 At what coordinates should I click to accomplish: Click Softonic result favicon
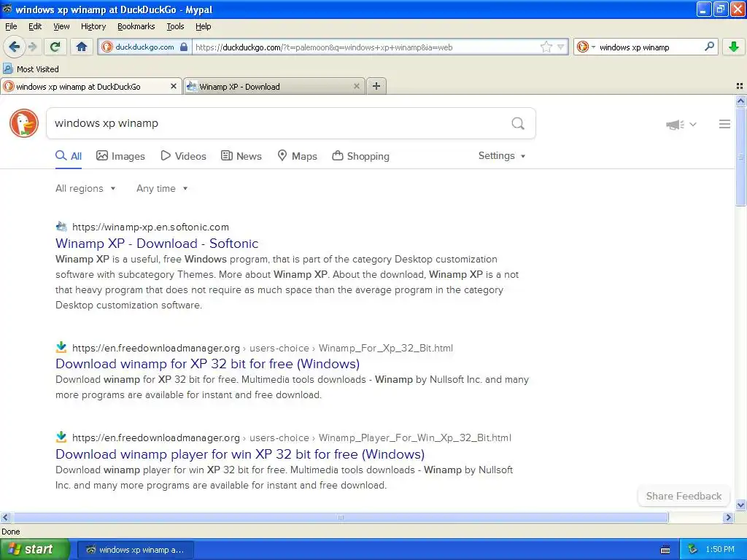tap(61, 227)
